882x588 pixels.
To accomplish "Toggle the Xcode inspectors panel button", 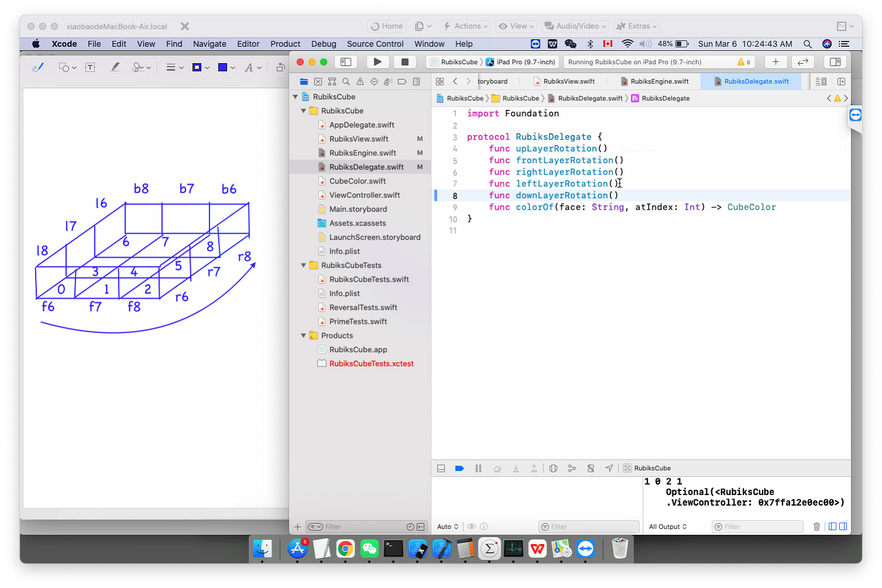I will 835,62.
